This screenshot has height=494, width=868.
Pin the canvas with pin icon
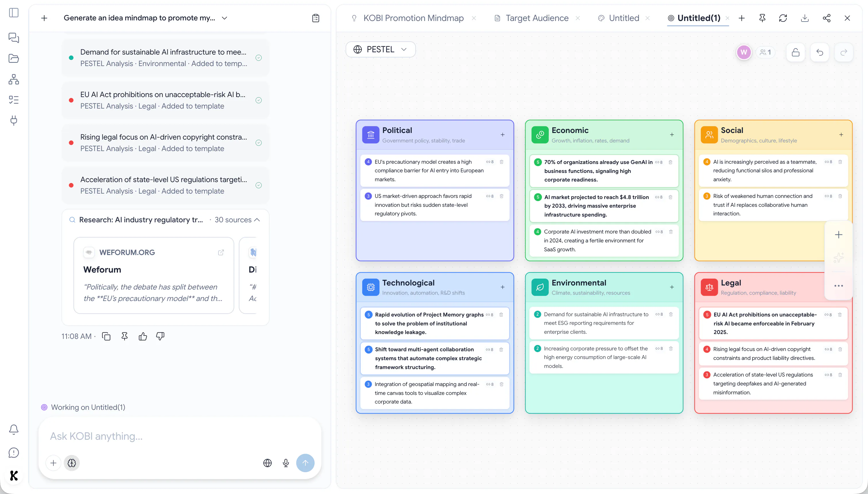[x=762, y=18]
